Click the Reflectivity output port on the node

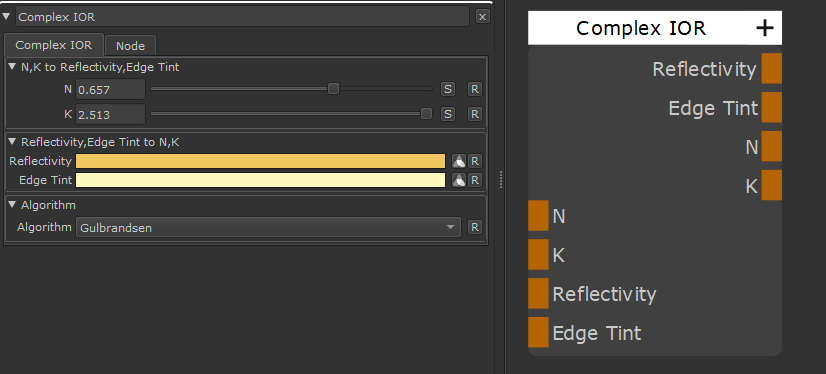tap(771, 68)
